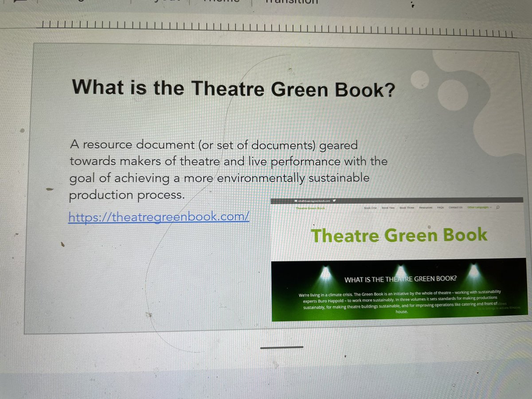Image resolution: width=532 pixels, height=399 pixels.
Task: Open search with the magnifying glass icon
Action: [497, 208]
